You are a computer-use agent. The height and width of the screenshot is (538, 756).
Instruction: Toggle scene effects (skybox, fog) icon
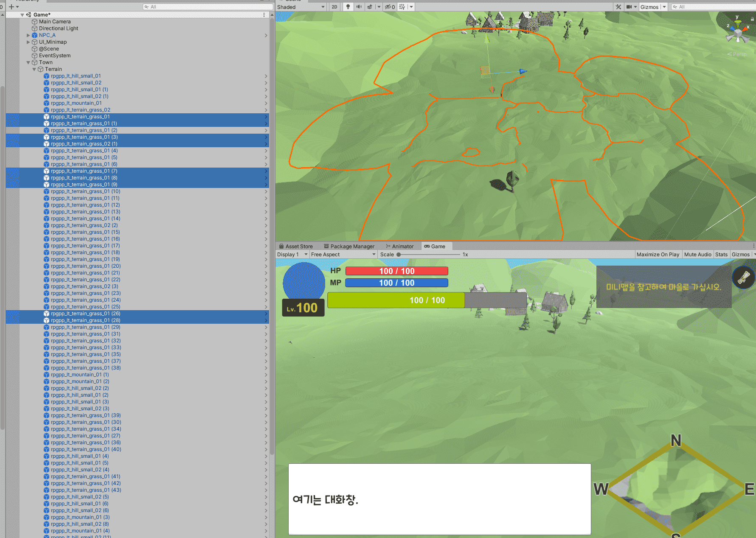[370, 7]
